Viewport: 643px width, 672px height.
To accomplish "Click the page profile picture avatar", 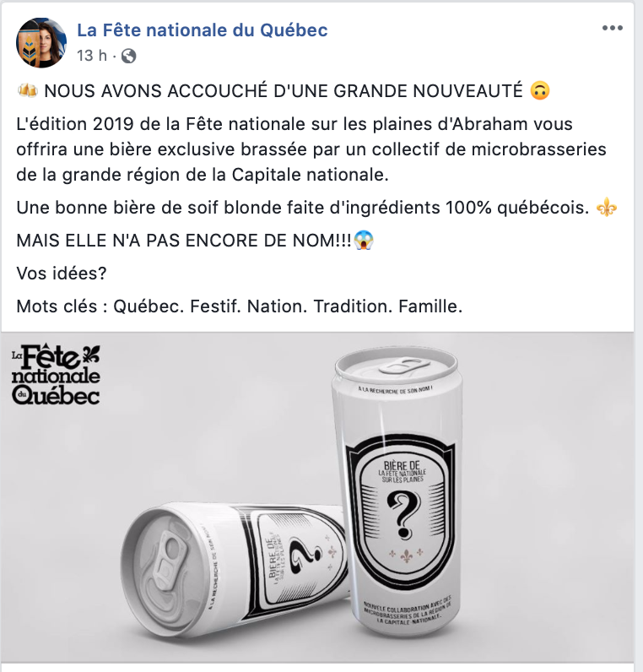I will (41, 43).
